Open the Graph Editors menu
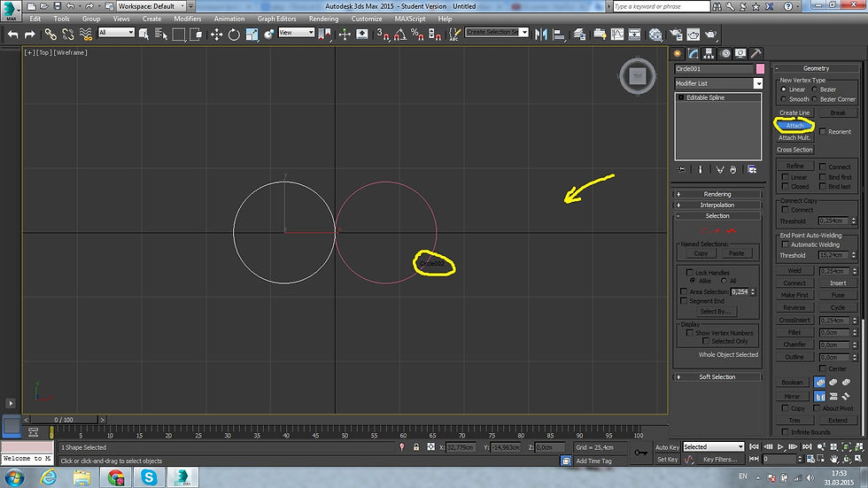The height and width of the screenshot is (488, 868). click(x=276, y=19)
